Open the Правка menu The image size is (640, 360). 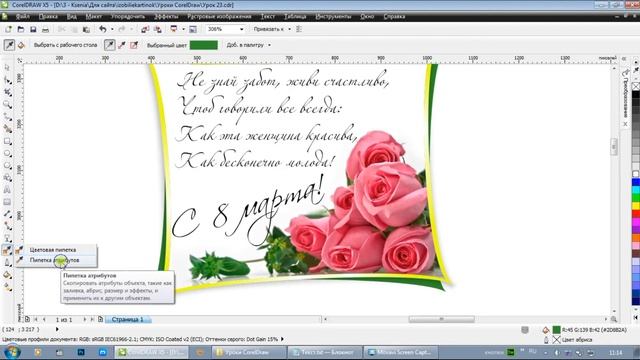tap(48, 16)
